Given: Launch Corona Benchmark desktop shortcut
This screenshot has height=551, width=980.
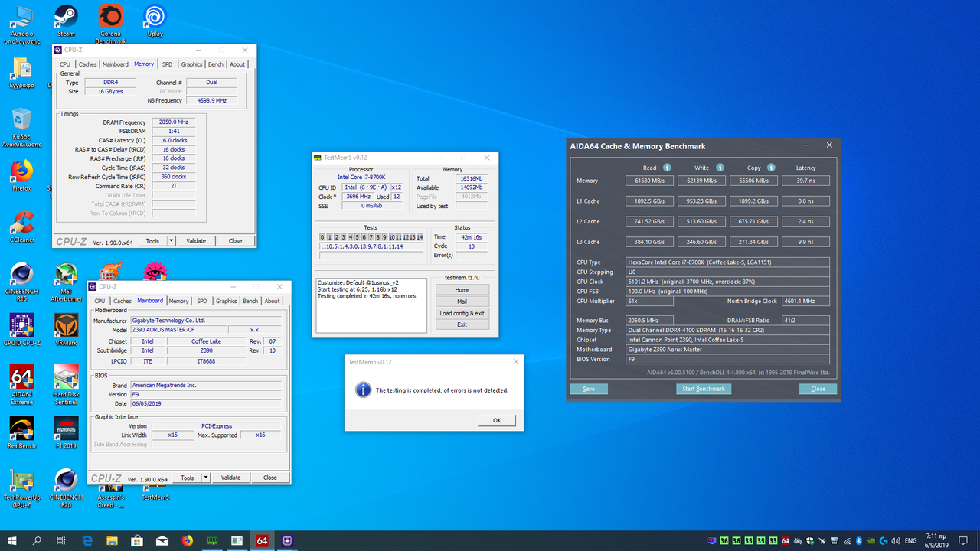Looking at the screenshot, I should [x=110, y=23].
